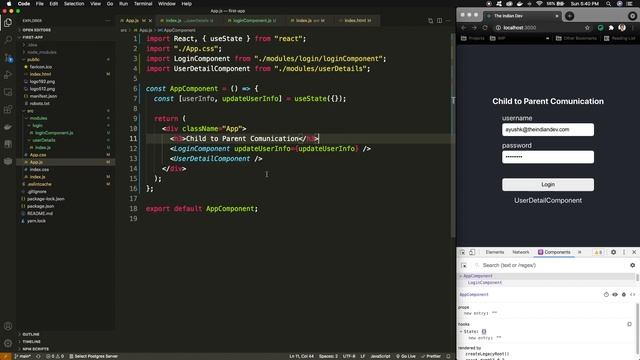Viewport: 640px width, 360px height.
Task: Switch to index.html editor tab
Action: pyautogui.click(x=356, y=20)
